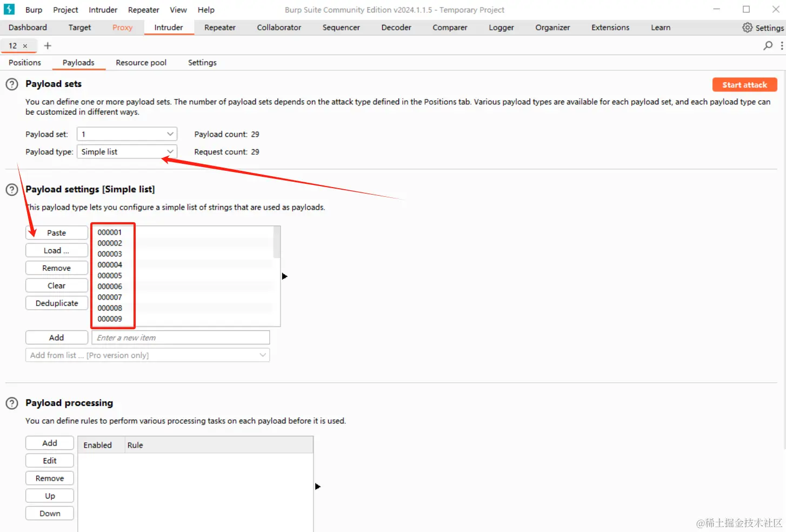786x532 pixels.
Task: Go to the Comparer tab
Action: point(450,28)
